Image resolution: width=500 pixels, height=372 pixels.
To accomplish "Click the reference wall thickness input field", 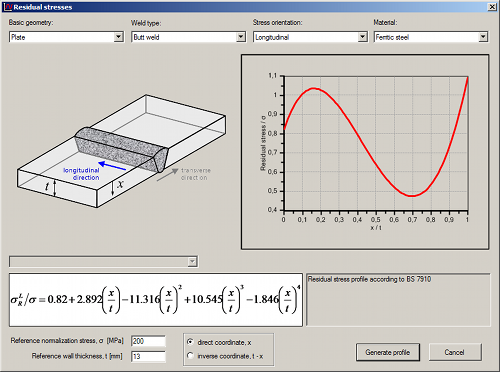I will tap(148, 356).
